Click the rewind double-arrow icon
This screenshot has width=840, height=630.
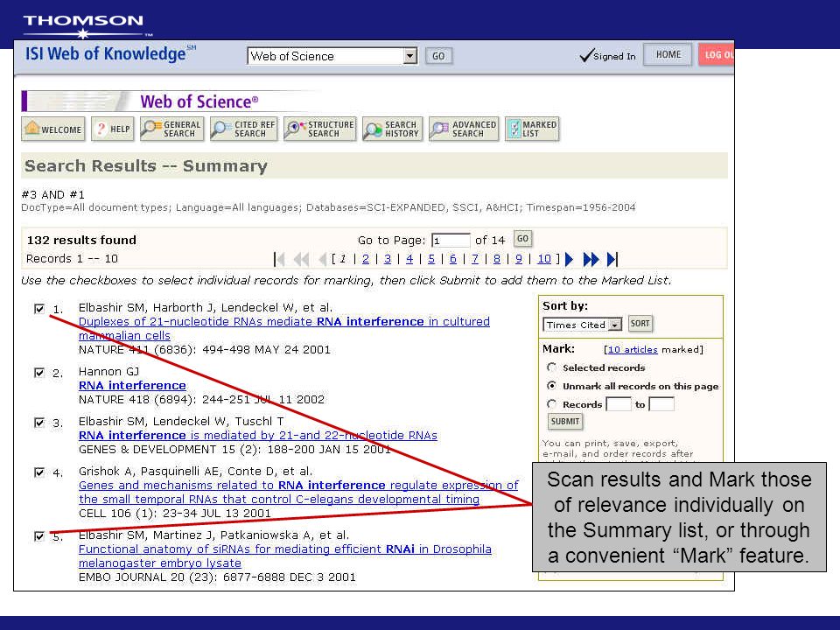coord(301,259)
